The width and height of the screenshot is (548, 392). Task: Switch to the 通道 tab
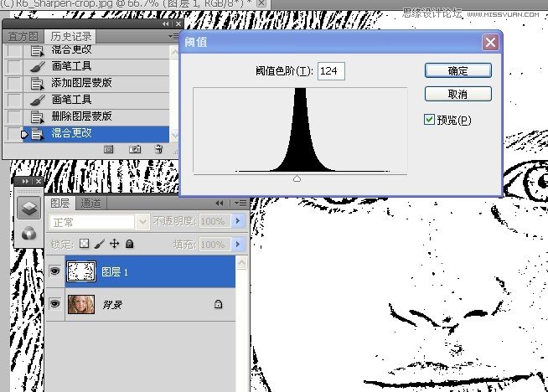[90, 203]
